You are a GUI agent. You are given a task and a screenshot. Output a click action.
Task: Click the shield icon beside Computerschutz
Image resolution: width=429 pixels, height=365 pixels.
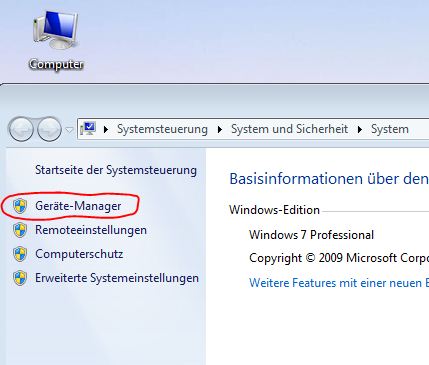click(20, 254)
